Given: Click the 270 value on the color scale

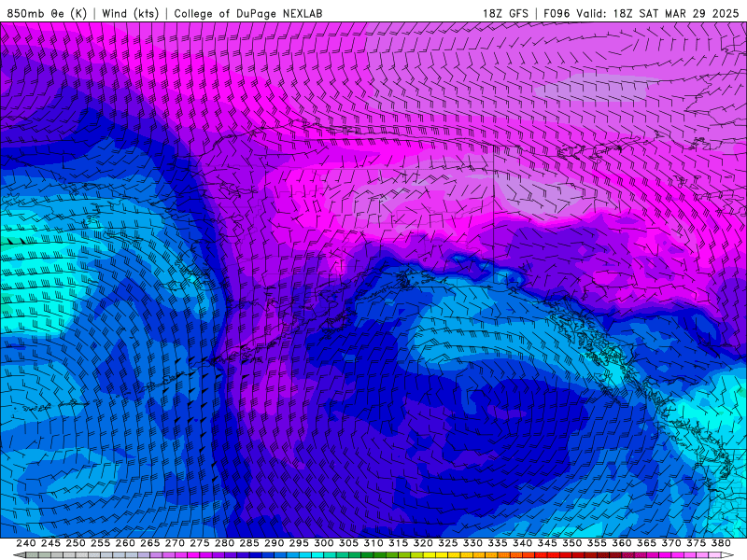Looking at the screenshot, I should pyautogui.click(x=175, y=543).
